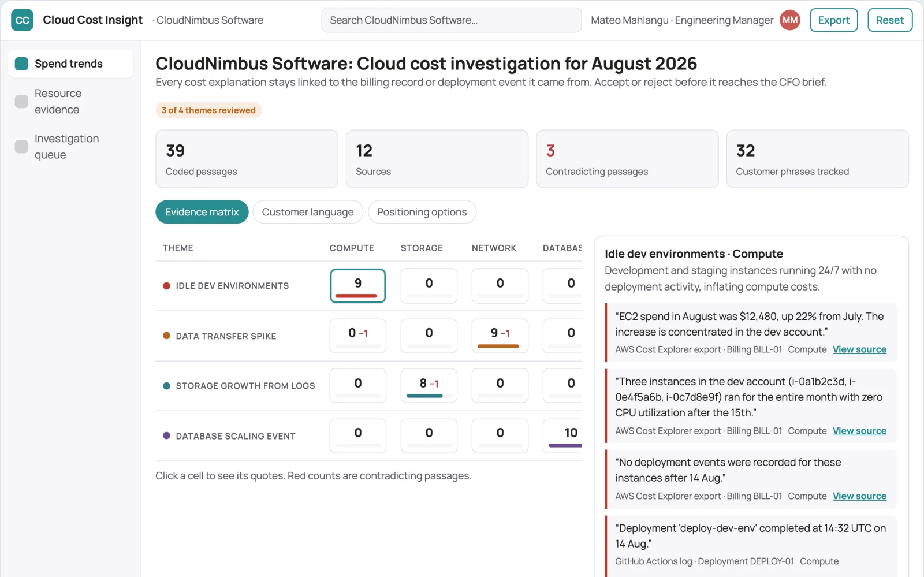This screenshot has height=577, width=924.
Task: Click the NETWORK column header
Action: tap(494, 248)
